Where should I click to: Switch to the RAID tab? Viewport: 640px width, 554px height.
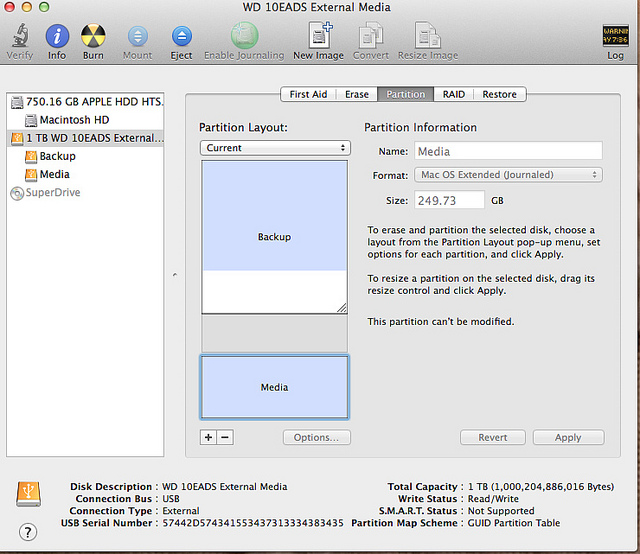453,94
